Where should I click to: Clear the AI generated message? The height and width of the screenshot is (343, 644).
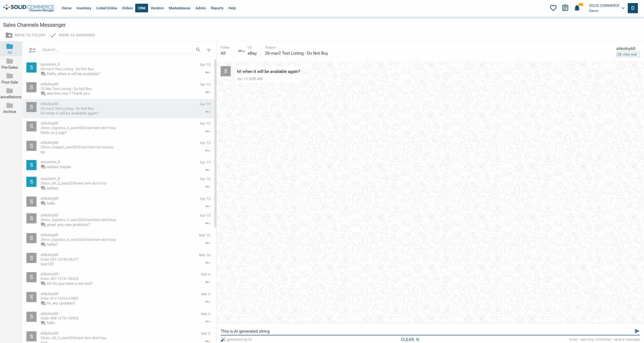pyautogui.click(x=410, y=339)
